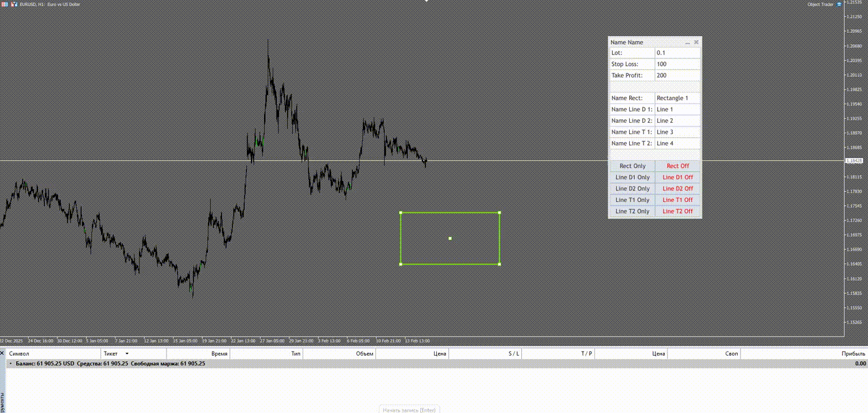Select the Тип column header
This screenshot has width=868, height=413.
coord(266,354)
